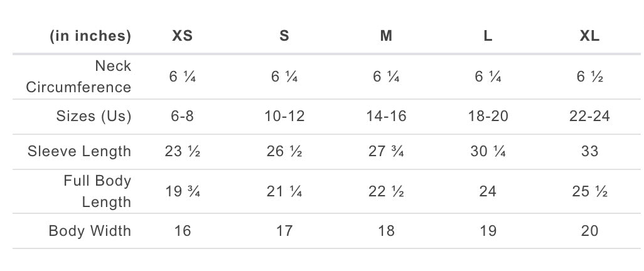Click the Sizes (Us) row label
644x271 pixels.
(94, 116)
